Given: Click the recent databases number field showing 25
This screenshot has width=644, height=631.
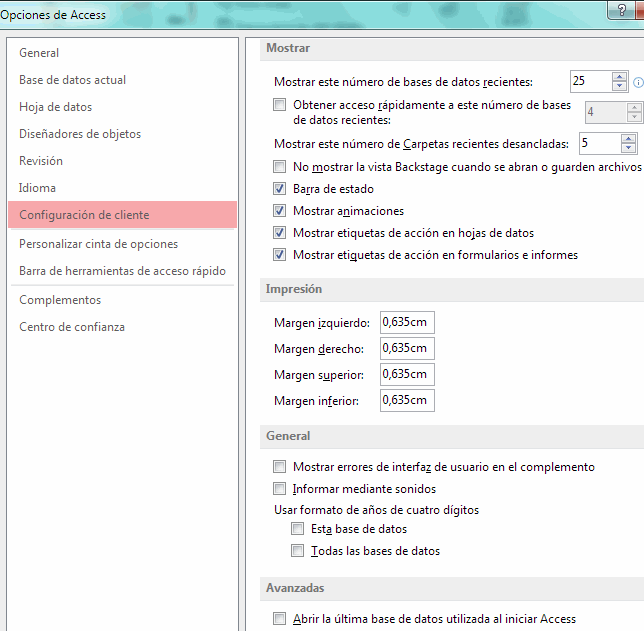Looking at the screenshot, I should point(591,81).
